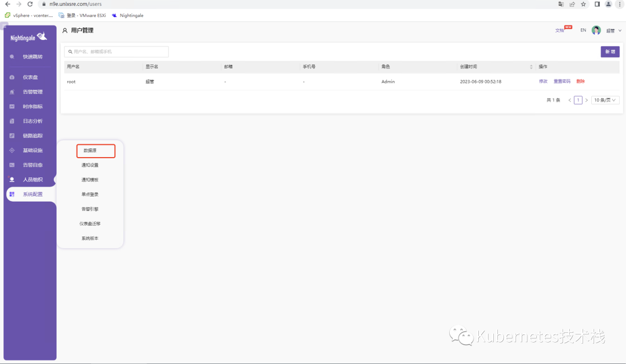626x364 pixels.
Task: Click the Admin role cell
Action: coord(388,81)
